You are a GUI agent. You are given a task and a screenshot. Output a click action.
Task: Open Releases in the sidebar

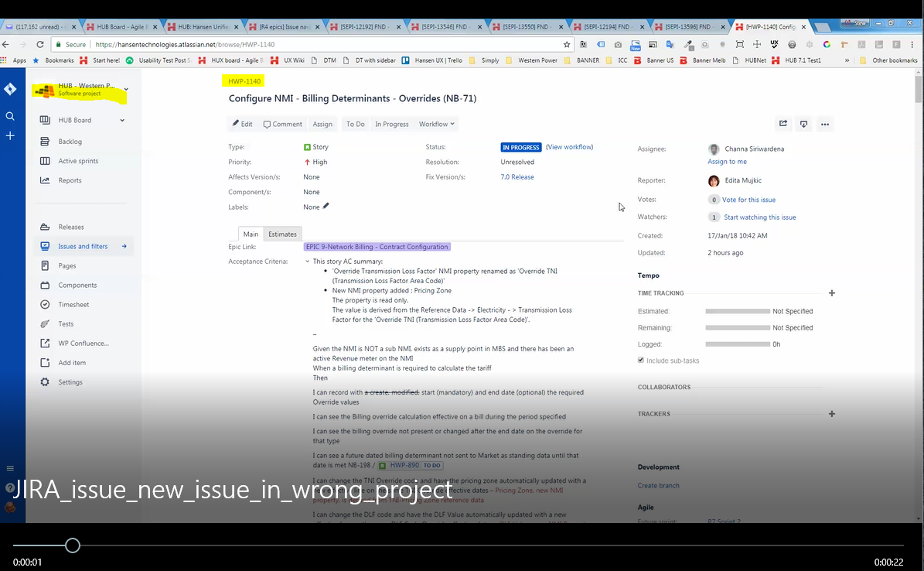[70, 227]
